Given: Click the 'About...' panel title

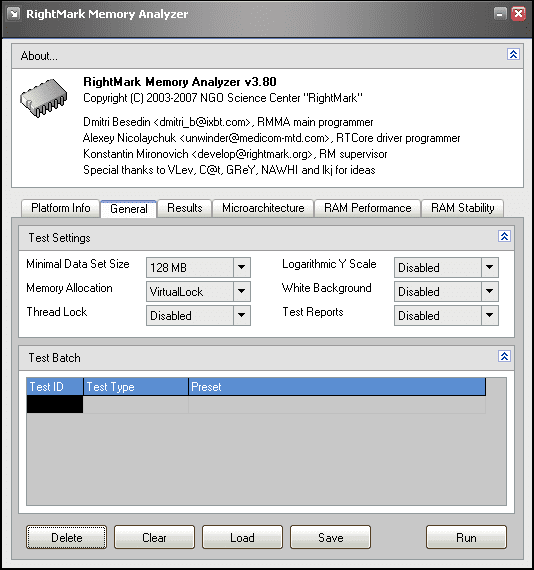Looking at the screenshot, I should [39, 56].
